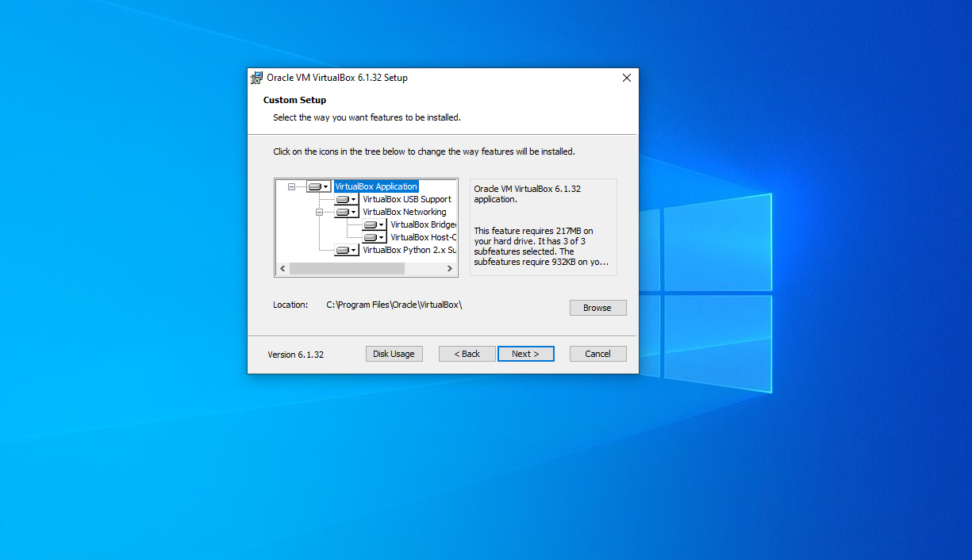This screenshot has width=972, height=560.
Task: Select VirtualBox Bridged networking tree item
Action: click(x=423, y=224)
